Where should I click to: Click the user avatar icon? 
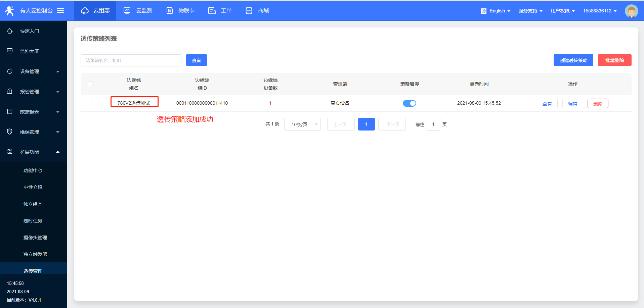pos(631,11)
